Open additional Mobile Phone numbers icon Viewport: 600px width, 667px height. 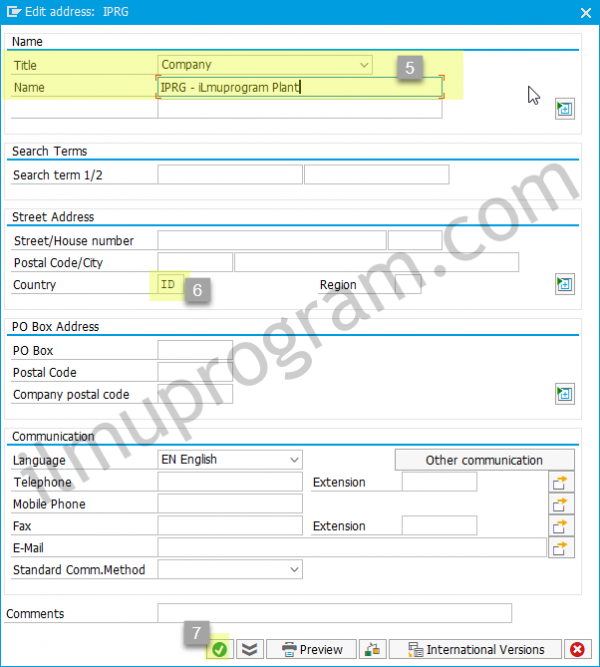[x=561, y=504]
